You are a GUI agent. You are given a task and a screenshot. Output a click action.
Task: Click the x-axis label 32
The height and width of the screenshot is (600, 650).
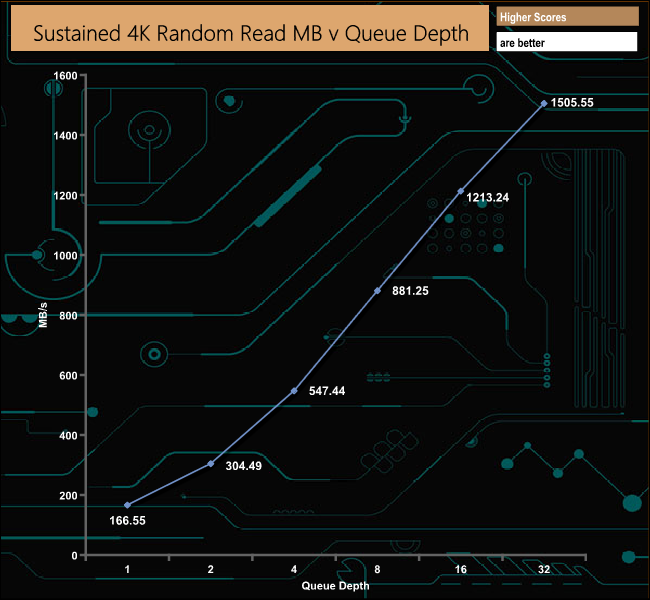pos(544,569)
